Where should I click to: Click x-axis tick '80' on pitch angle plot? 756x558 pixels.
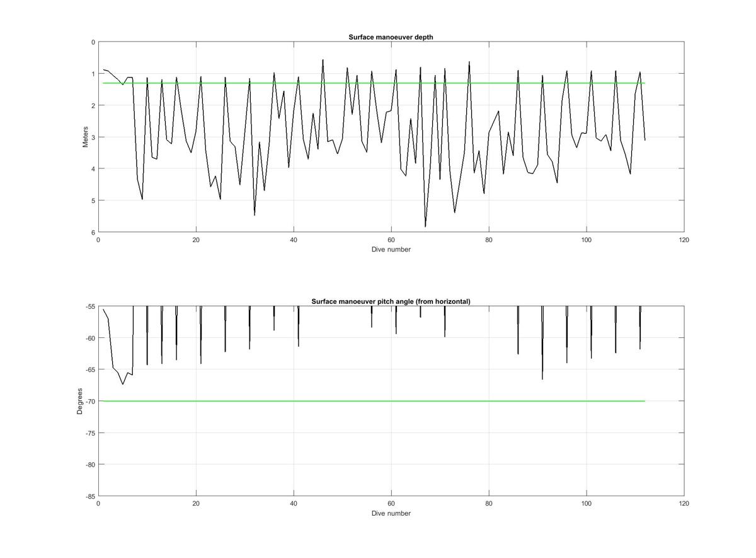click(489, 504)
